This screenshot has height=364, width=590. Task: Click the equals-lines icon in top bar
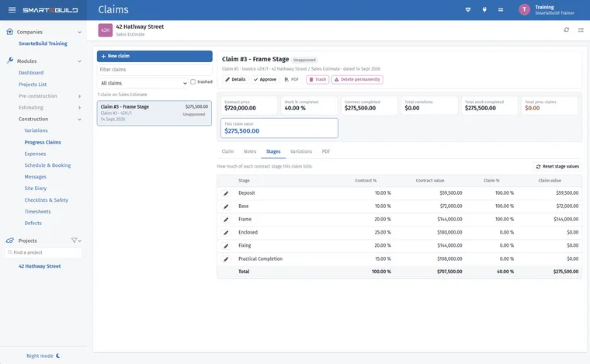click(x=501, y=10)
